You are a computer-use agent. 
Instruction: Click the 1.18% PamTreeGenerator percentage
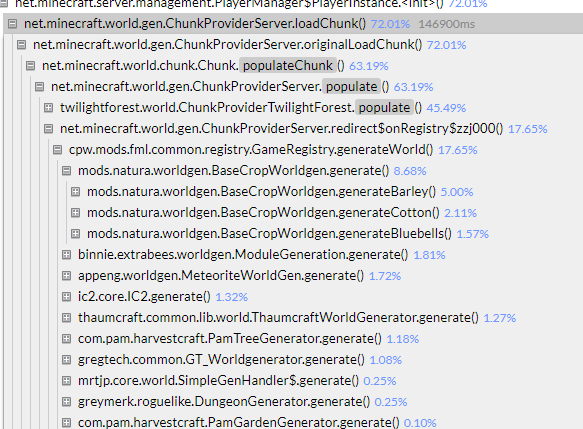pos(403,339)
